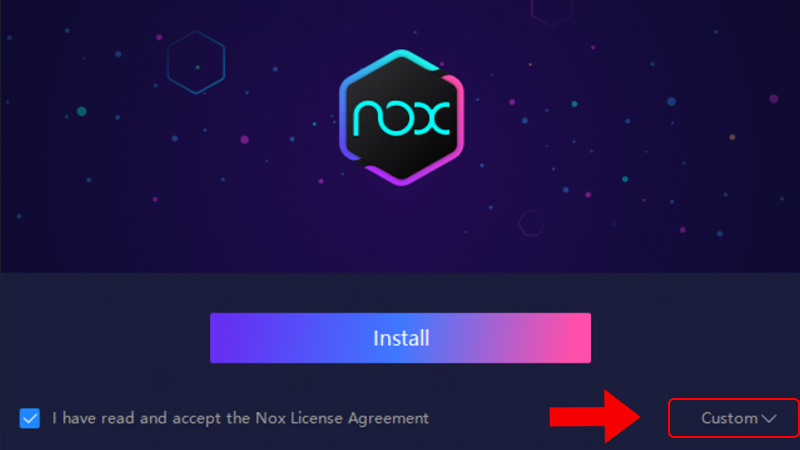Click the downward chevron beside Custom
This screenshot has width=800, height=450.
coord(769,418)
